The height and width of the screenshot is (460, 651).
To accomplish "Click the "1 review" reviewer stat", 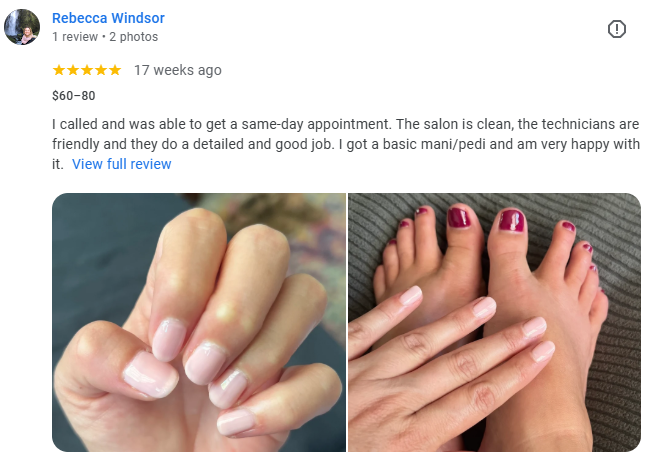I will (x=75, y=37).
